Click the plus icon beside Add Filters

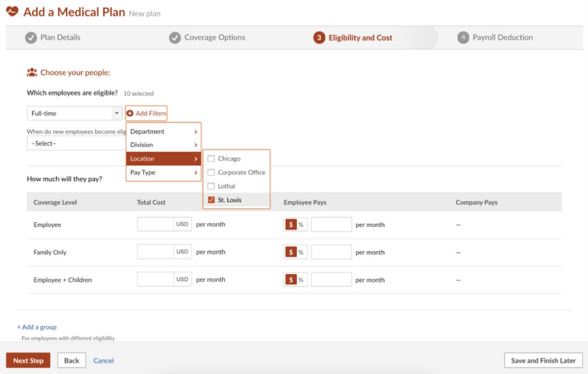pyautogui.click(x=130, y=113)
